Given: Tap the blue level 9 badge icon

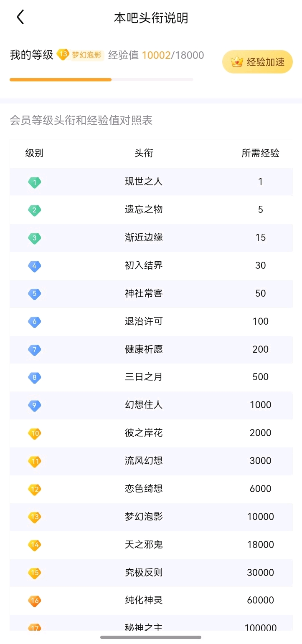Looking at the screenshot, I should pyautogui.click(x=35, y=406).
